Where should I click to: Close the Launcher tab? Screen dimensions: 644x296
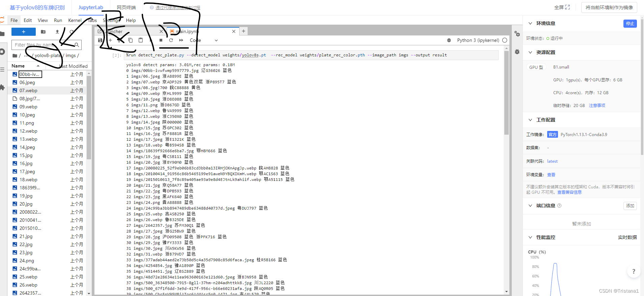tap(161, 31)
